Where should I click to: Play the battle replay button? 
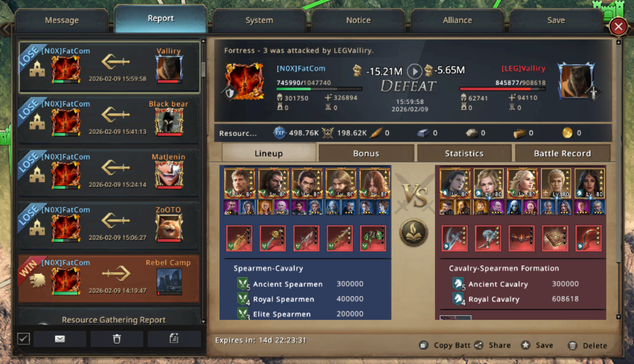414,71
